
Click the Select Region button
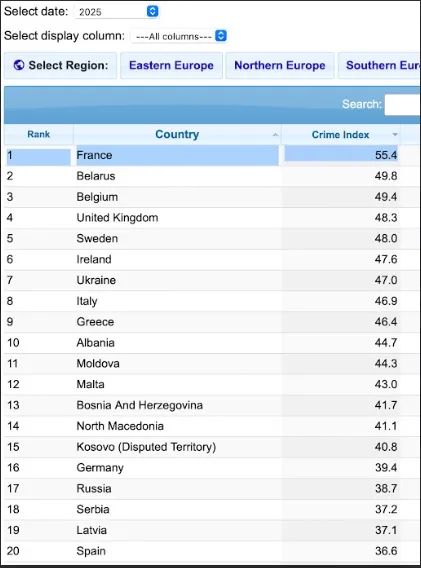(61, 66)
